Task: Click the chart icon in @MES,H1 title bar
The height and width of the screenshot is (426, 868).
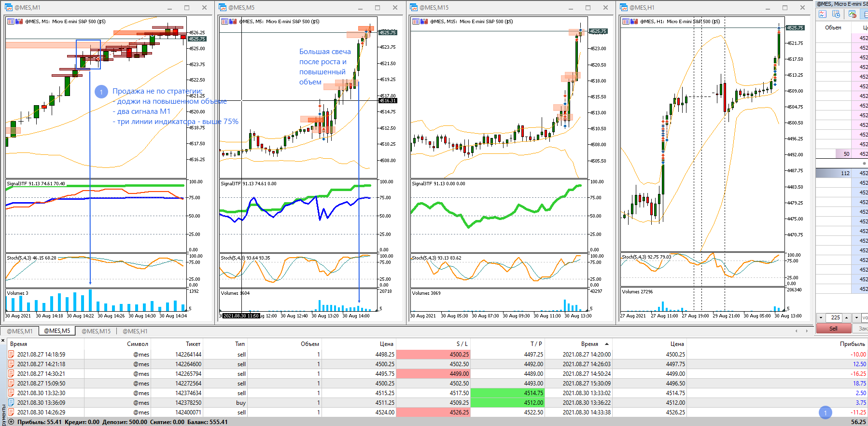Action: (x=624, y=8)
